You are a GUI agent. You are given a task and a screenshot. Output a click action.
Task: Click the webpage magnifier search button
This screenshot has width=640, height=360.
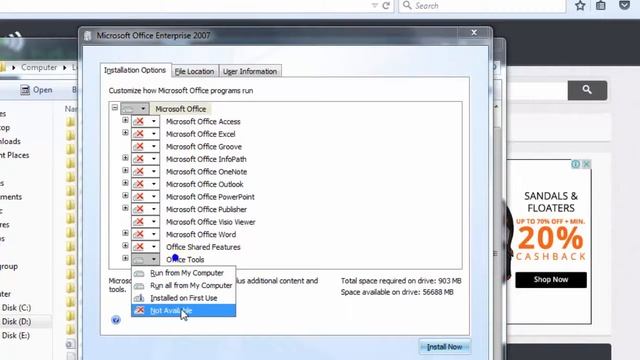(x=587, y=90)
